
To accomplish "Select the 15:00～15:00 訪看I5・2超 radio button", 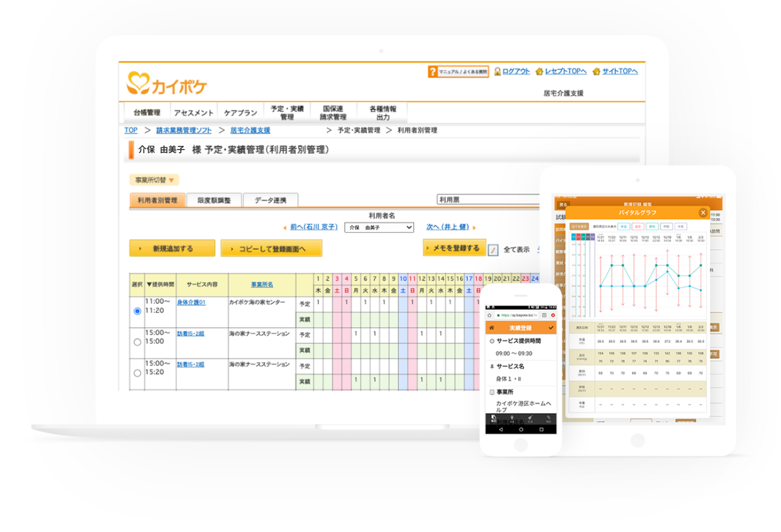I will coord(137,342).
